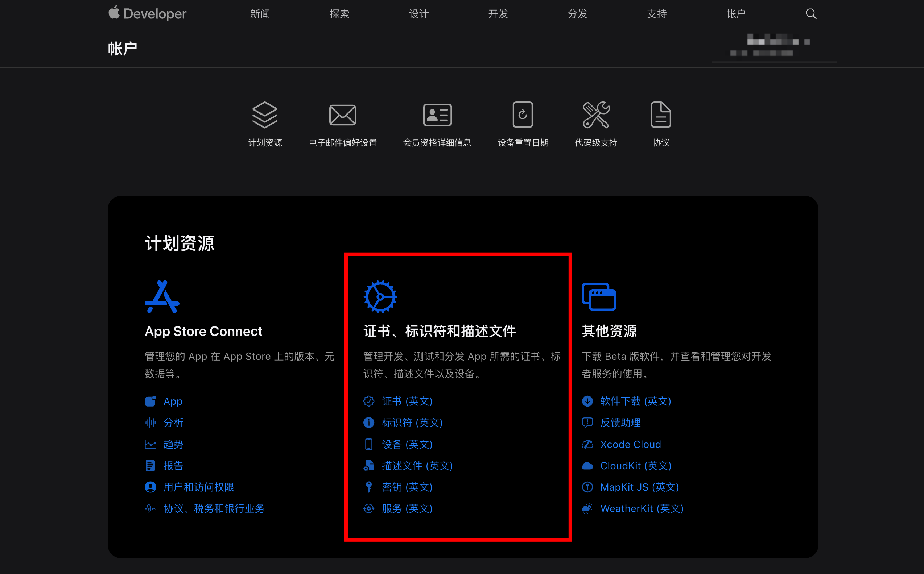Go to 用户和访问权限 link
924x574 pixels.
[x=199, y=487]
